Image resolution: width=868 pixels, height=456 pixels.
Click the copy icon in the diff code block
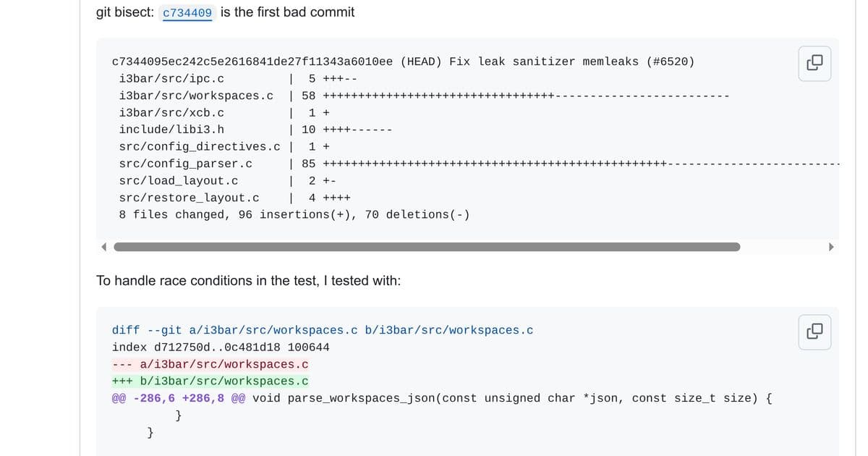[x=814, y=332]
